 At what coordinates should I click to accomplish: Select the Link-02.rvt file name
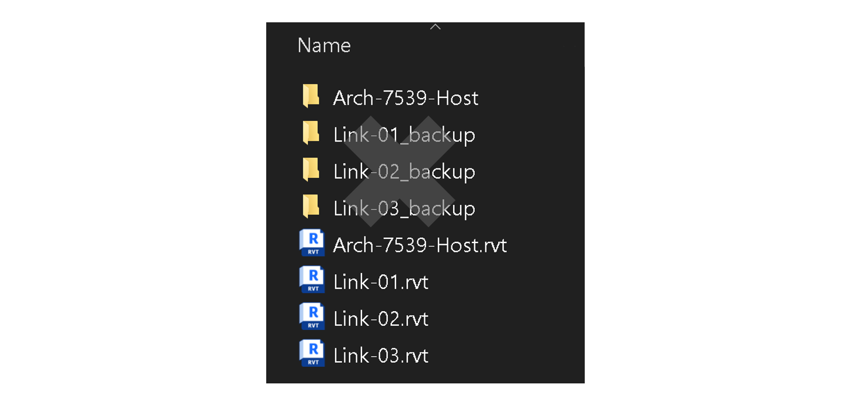[x=381, y=319]
